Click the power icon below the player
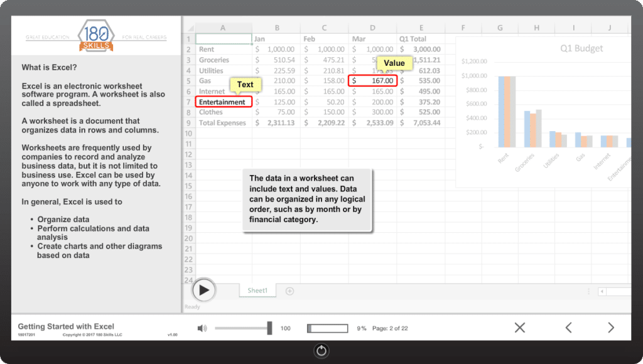The height and width of the screenshot is (364, 643). coord(321,351)
